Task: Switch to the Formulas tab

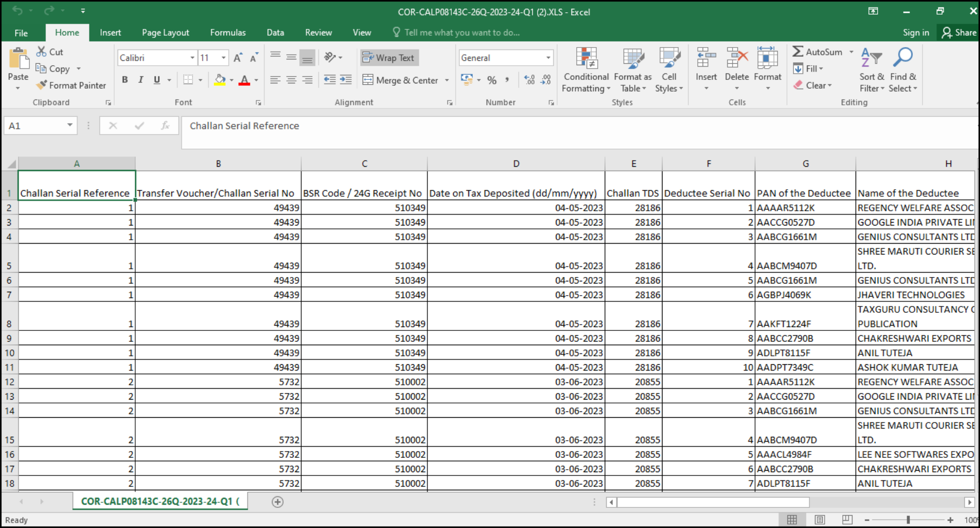Action: [228, 32]
